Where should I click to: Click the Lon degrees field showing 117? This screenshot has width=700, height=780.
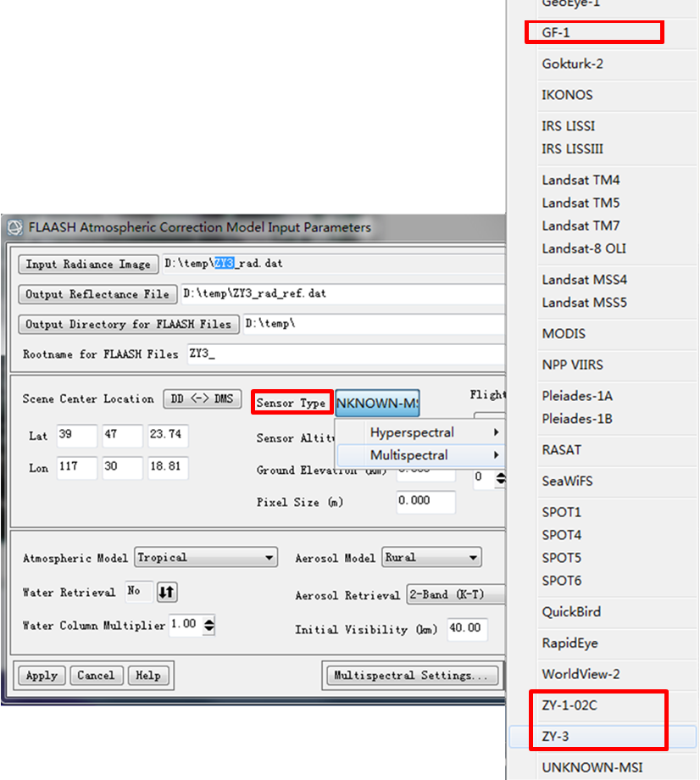click(76, 468)
